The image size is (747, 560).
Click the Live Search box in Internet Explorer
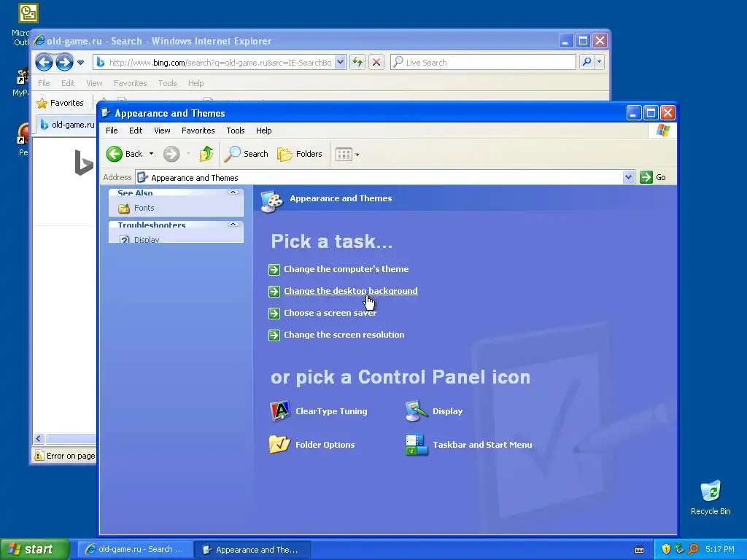click(x=483, y=63)
